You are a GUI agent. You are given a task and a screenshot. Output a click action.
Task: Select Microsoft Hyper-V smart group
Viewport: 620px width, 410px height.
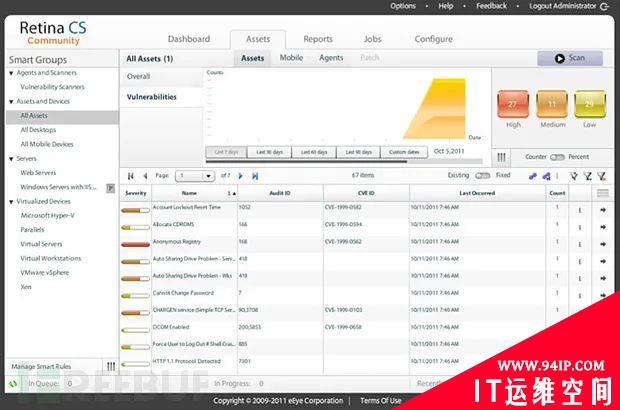(47, 215)
